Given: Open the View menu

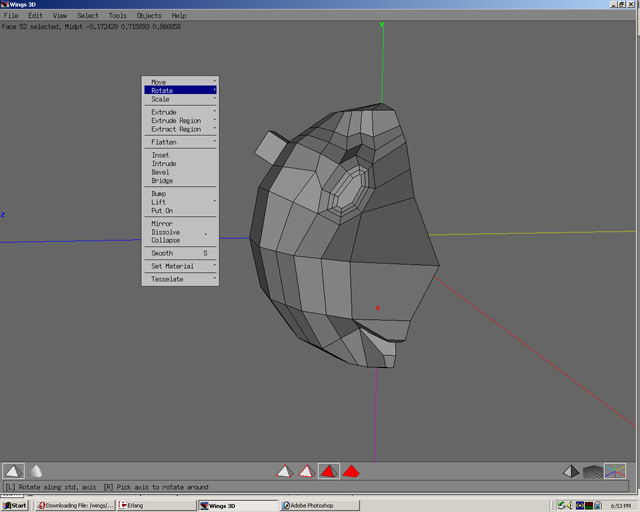Looking at the screenshot, I should click(60, 16).
